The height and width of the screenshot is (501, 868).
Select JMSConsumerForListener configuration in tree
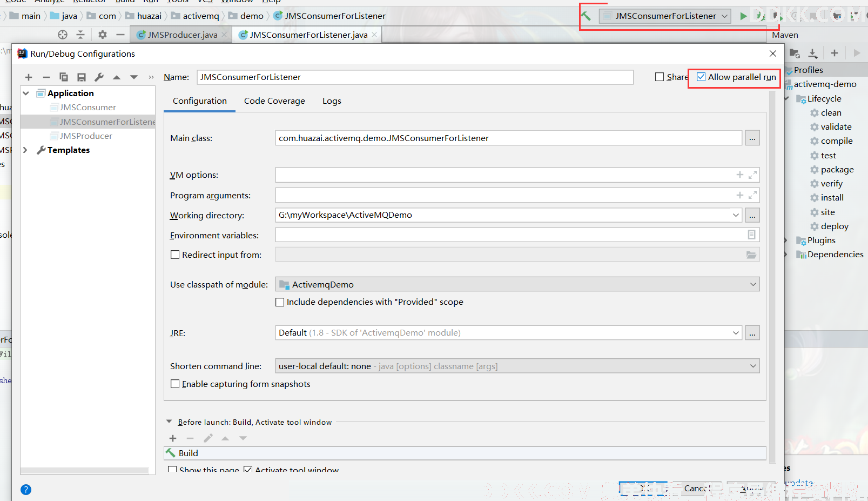coord(88,122)
